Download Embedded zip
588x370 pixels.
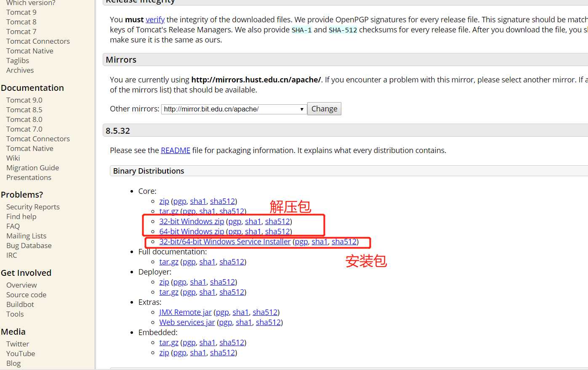[x=164, y=352]
